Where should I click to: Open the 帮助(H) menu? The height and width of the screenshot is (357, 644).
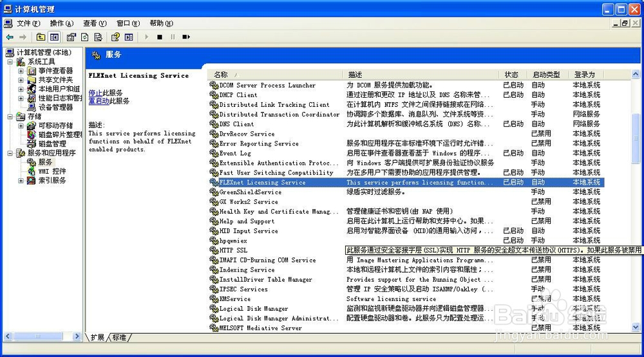click(162, 23)
